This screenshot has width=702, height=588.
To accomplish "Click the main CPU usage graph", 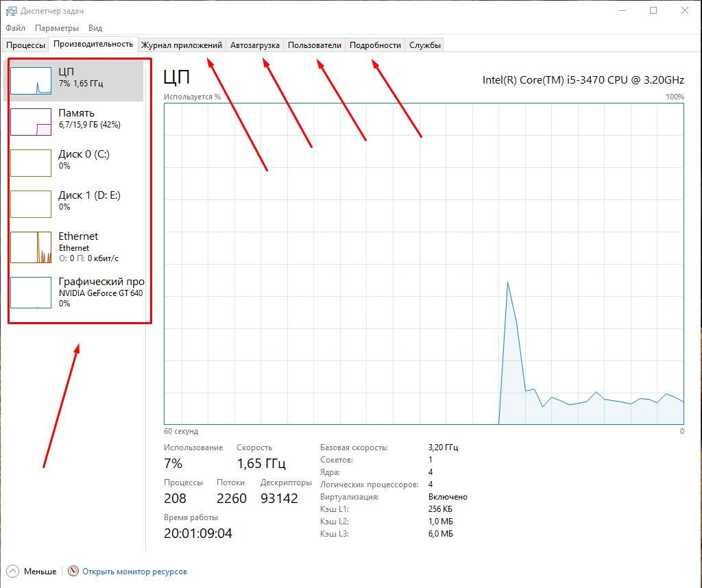I will (x=424, y=264).
